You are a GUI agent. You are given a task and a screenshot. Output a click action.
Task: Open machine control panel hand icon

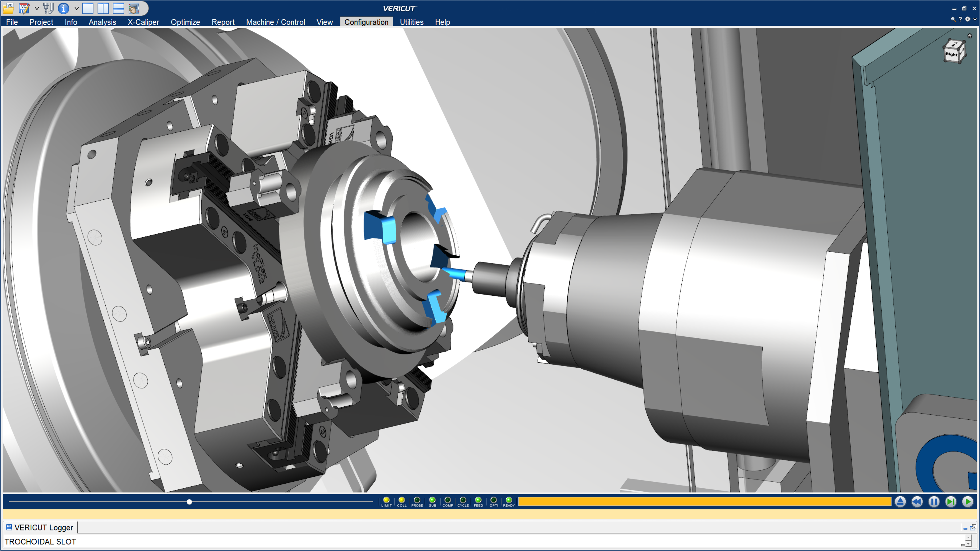(x=134, y=8)
